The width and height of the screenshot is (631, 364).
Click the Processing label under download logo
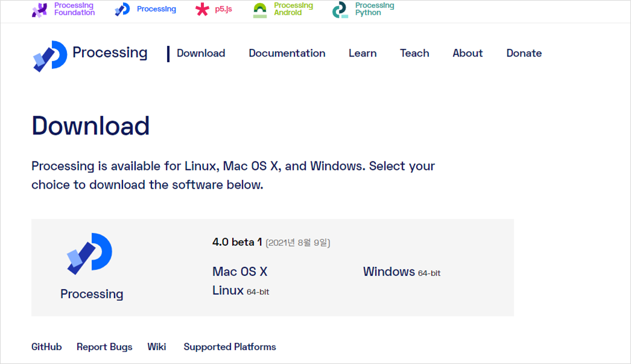point(92,294)
